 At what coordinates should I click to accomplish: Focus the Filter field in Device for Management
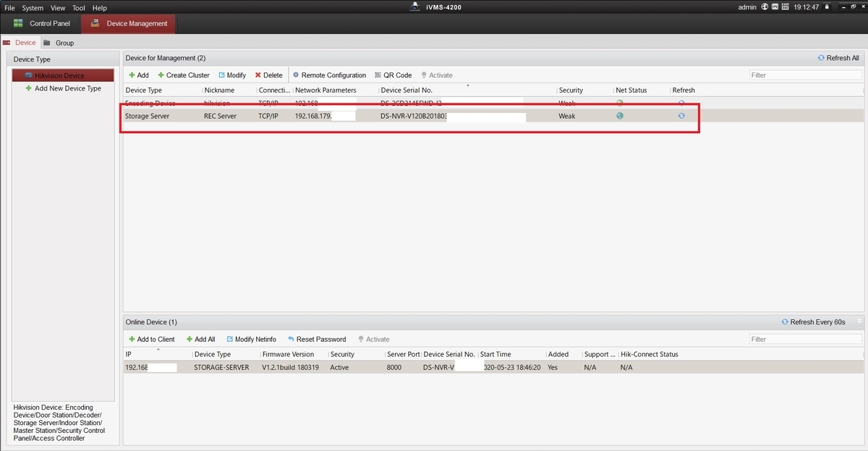806,75
